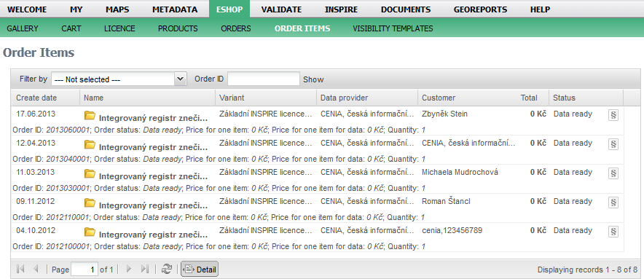Open licence icon for cenia,123456789 order

pyautogui.click(x=613, y=232)
